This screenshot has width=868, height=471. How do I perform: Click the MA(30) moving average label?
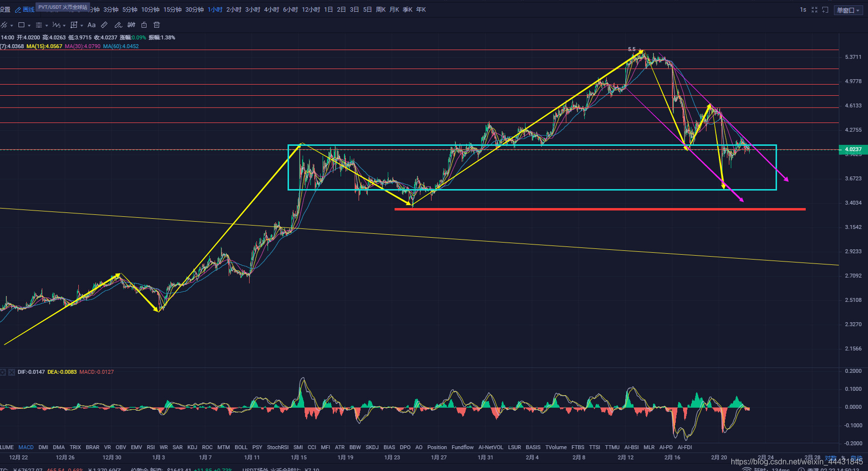(x=83, y=46)
